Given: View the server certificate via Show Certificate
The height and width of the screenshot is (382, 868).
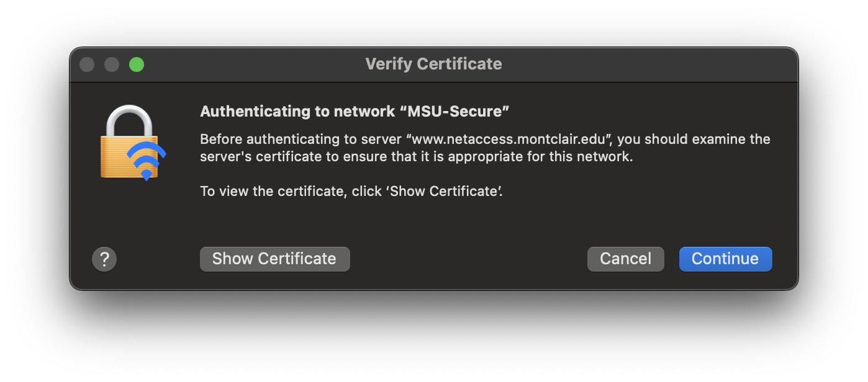Looking at the screenshot, I should pyautogui.click(x=274, y=259).
